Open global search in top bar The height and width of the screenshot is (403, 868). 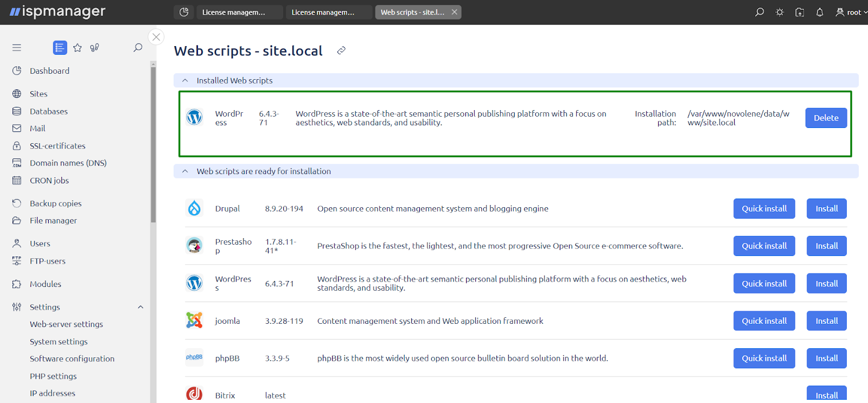759,12
